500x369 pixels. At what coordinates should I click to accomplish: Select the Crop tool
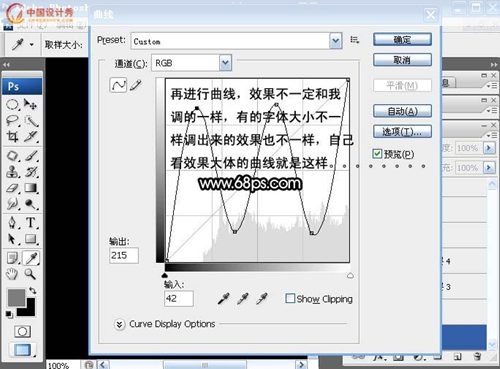pyautogui.click(x=13, y=136)
